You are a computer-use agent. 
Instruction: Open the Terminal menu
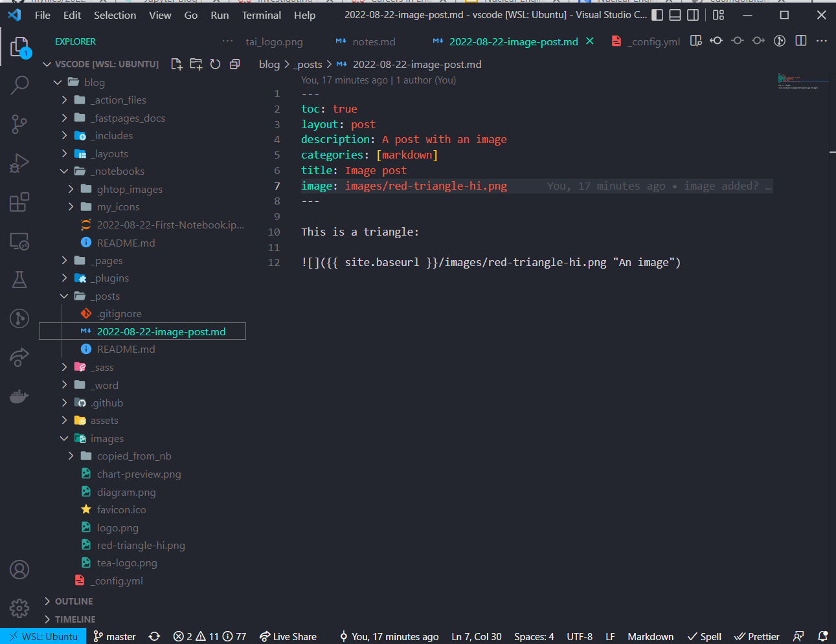tap(262, 15)
